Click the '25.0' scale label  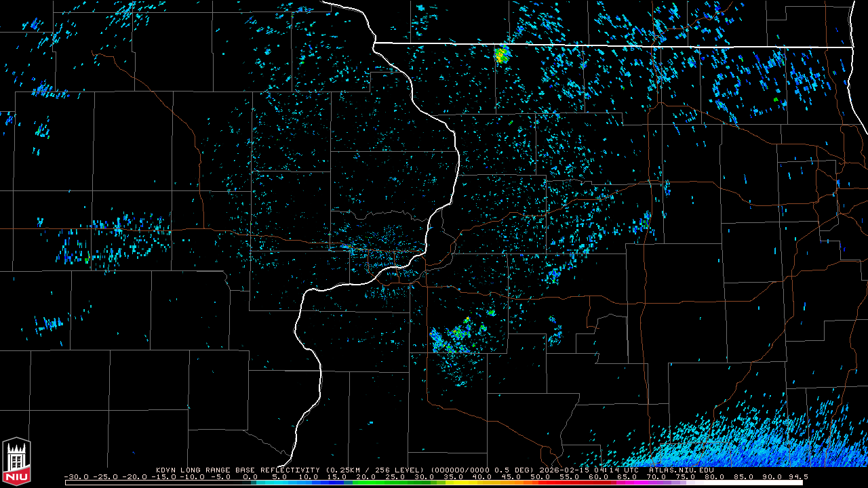[394, 476]
